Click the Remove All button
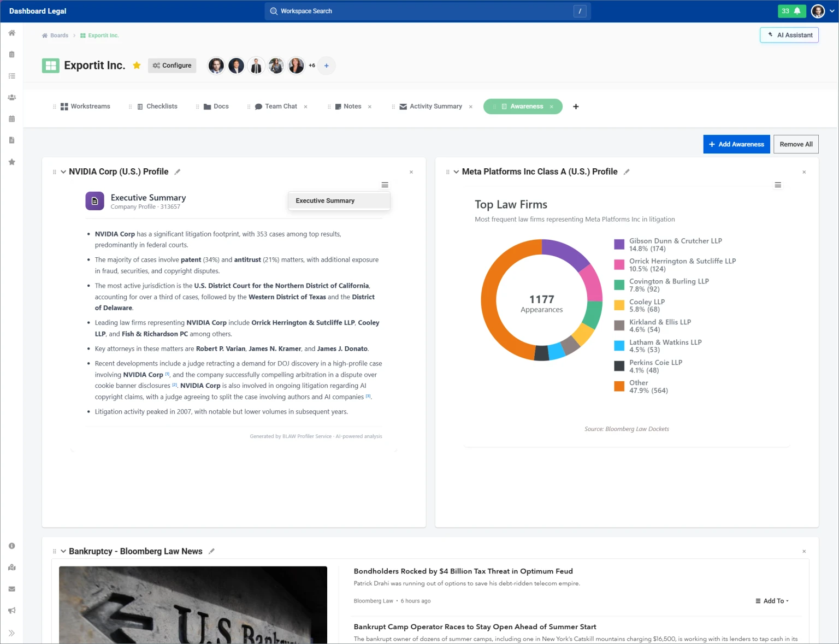 796,144
